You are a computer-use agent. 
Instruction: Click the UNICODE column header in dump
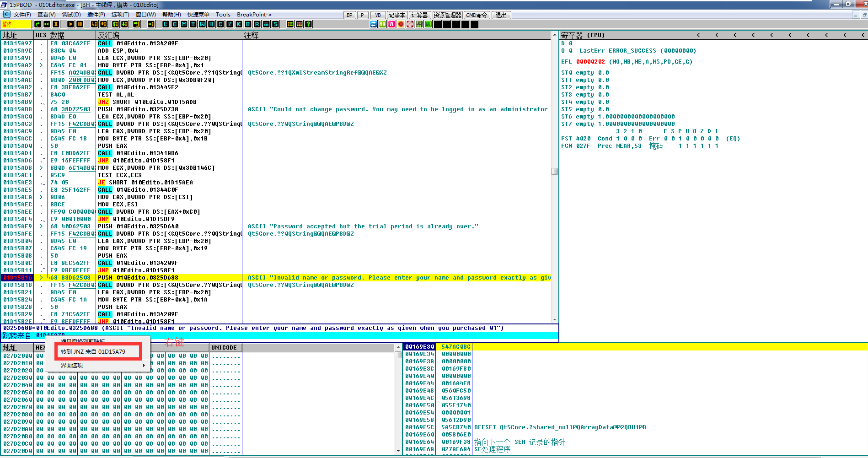[225, 348]
